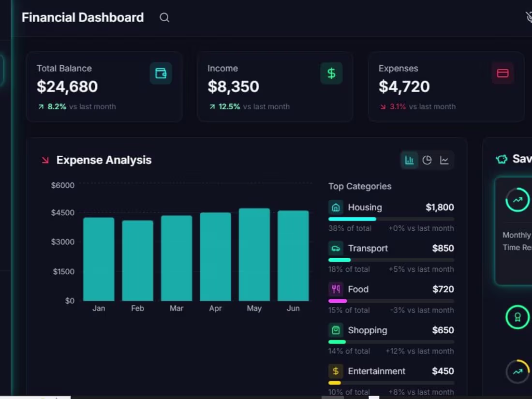Open the search magnifier in the header
The height and width of the screenshot is (399, 532).
[164, 17]
